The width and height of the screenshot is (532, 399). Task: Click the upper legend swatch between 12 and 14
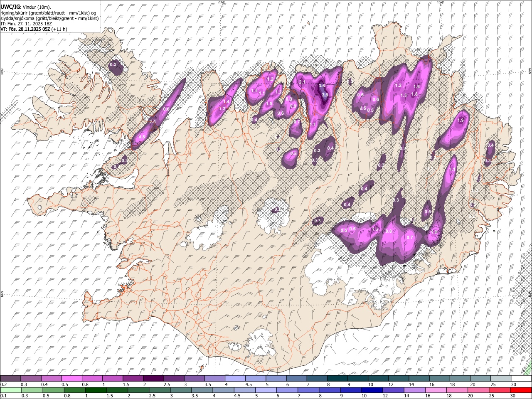[x=398, y=379]
